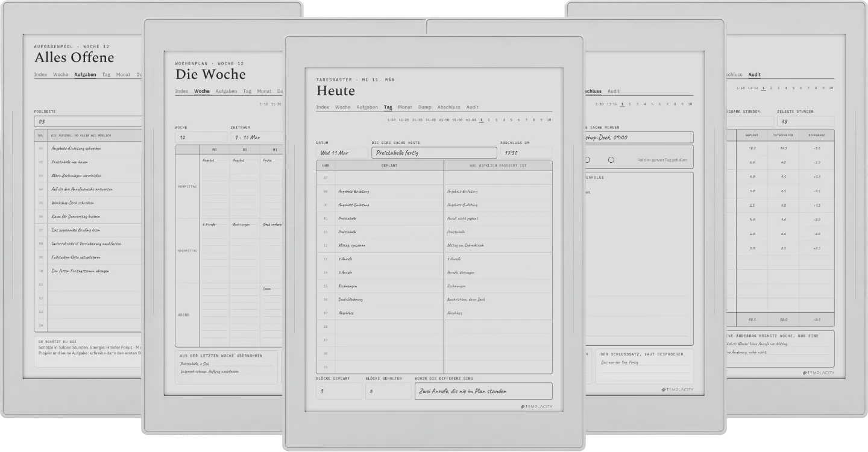Open page range 61-64 on Heute page
The width and height of the screenshot is (868, 452).
point(470,120)
